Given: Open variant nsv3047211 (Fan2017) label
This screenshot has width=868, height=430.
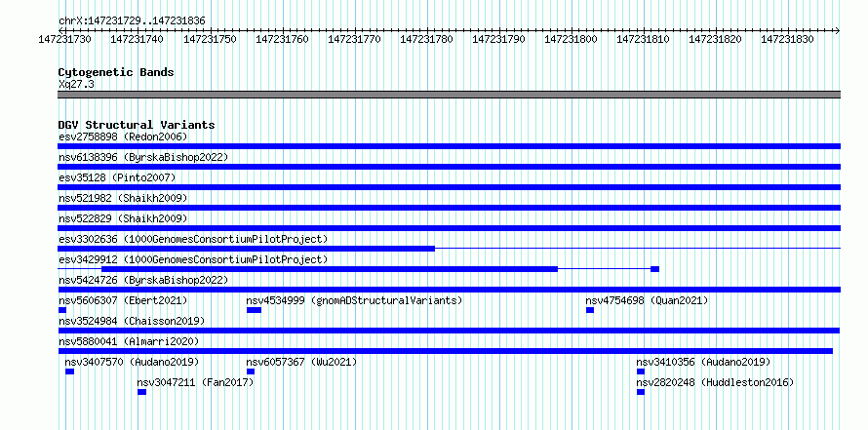Looking at the screenshot, I should (195, 382).
